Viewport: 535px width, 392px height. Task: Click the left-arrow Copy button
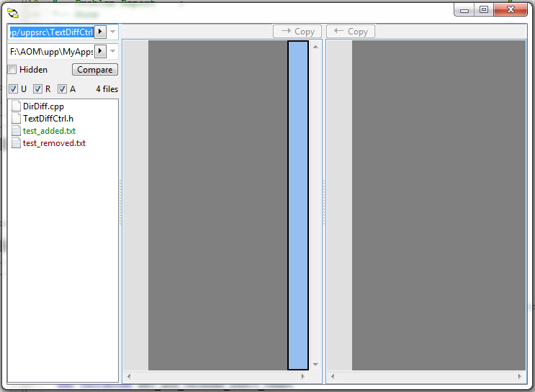[351, 32]
